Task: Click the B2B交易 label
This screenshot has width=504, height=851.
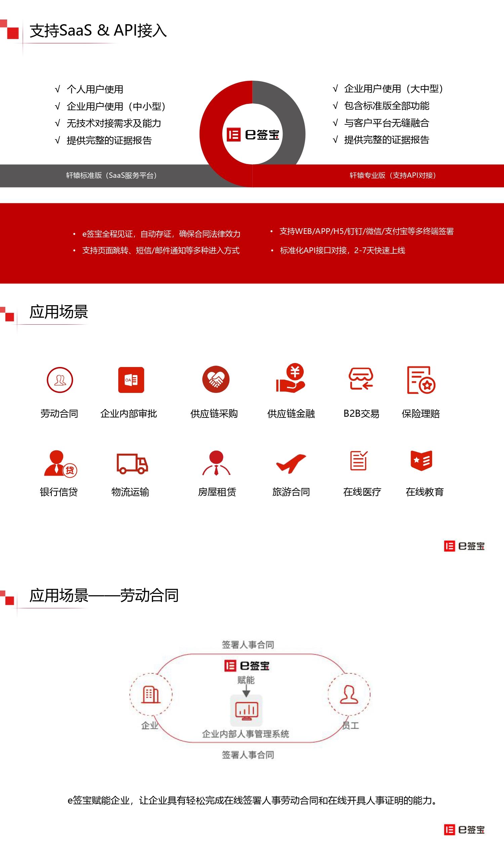Action: coord(361,413)
